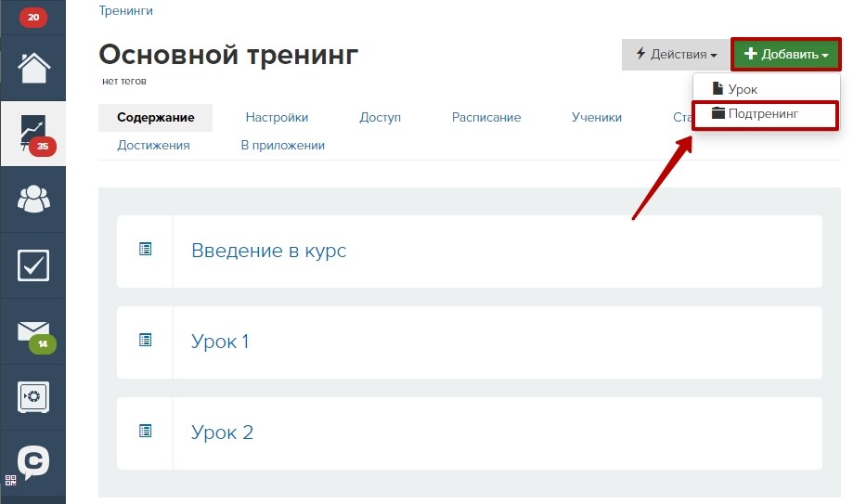Follow the Тренинги breadcrumb link
This screenshot has height=504, width=866.
tap(126, 10)
